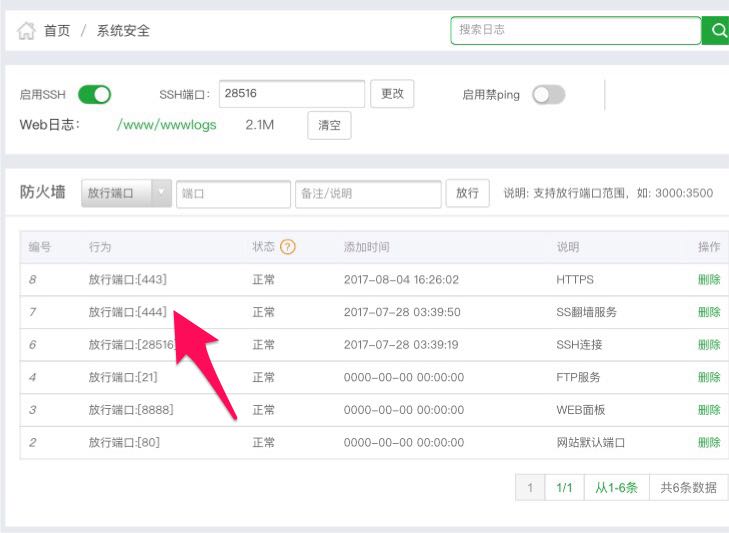Click the /www/wwwlogs path link
This screenshot has width=729, height=533.
[x=166, y=126]
